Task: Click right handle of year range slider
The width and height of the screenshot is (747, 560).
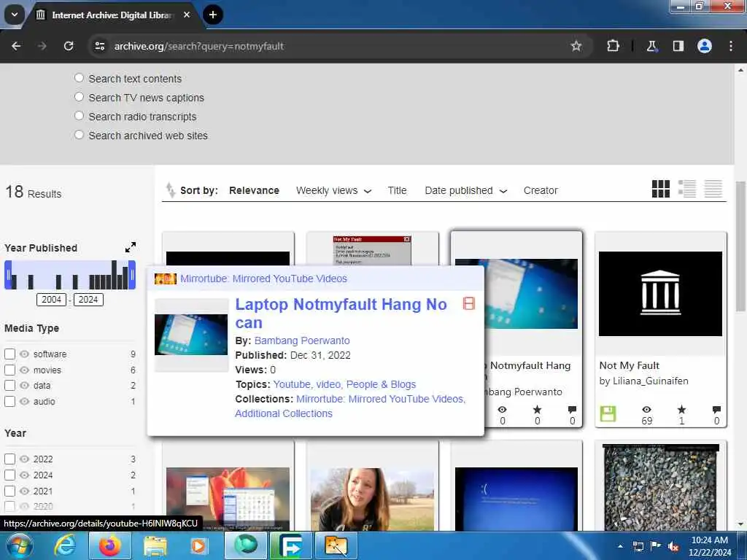Action: coord(132,275)
